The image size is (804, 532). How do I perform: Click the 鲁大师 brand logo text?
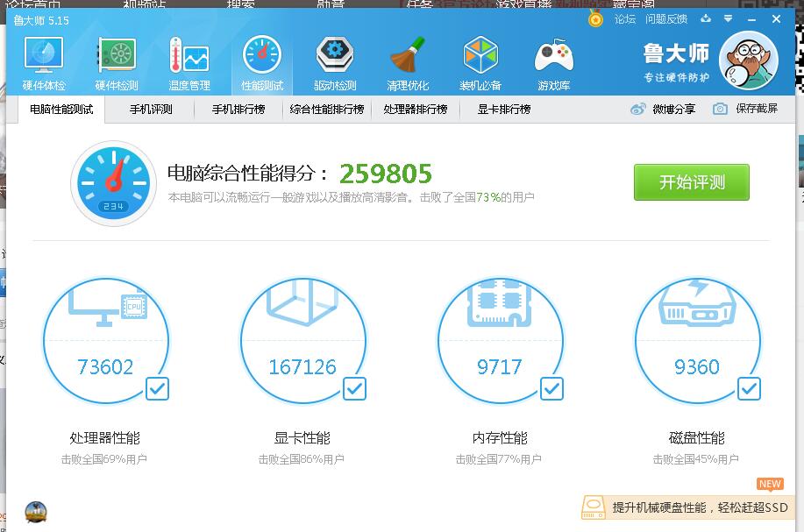point(676,53)
